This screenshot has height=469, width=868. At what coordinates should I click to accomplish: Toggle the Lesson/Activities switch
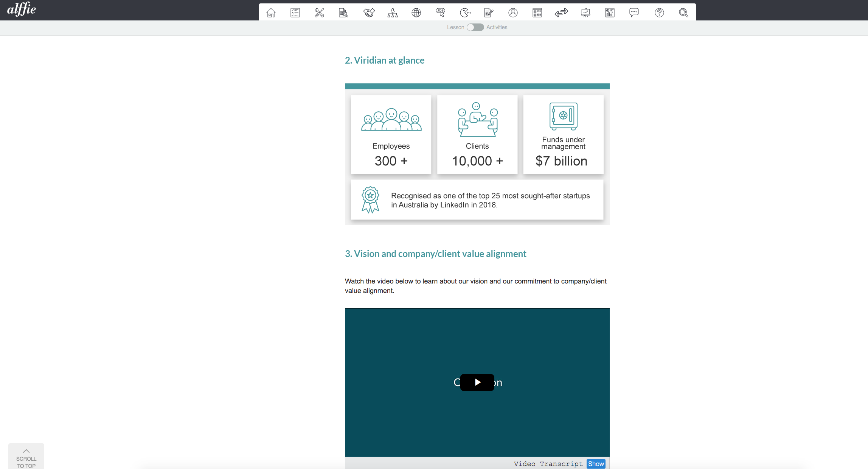click(x=475, y=27)
